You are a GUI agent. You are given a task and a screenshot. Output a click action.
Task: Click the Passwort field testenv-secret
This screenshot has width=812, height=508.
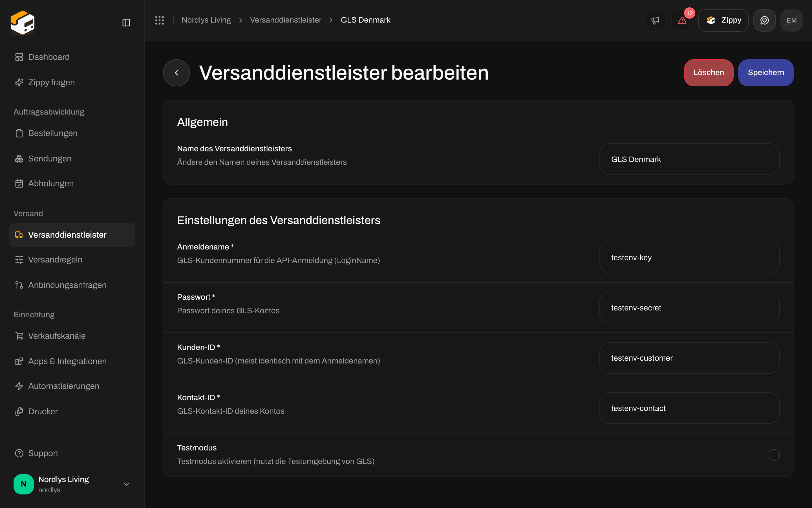click(x=689, y=308)
